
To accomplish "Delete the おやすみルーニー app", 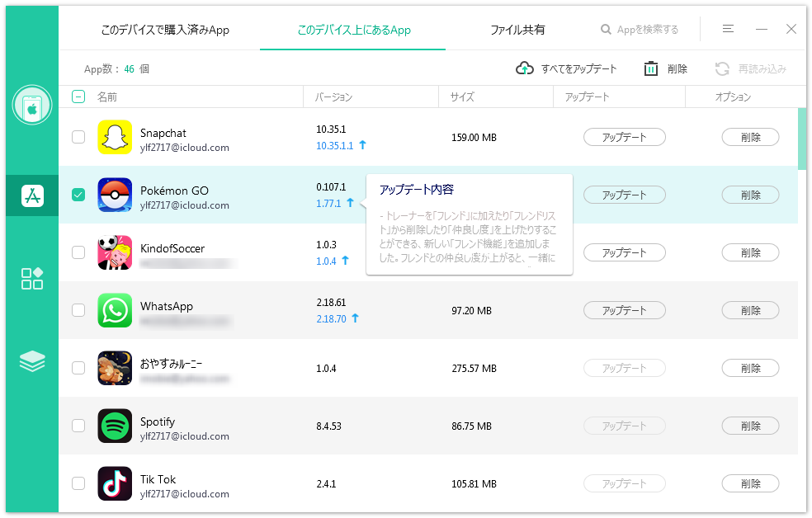I will click(750, 368).
